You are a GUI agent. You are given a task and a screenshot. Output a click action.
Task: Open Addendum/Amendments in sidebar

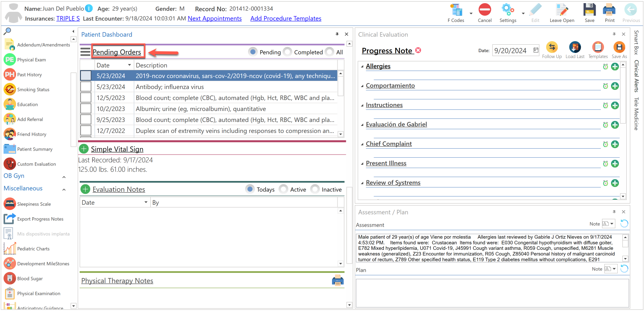(37, 45)
